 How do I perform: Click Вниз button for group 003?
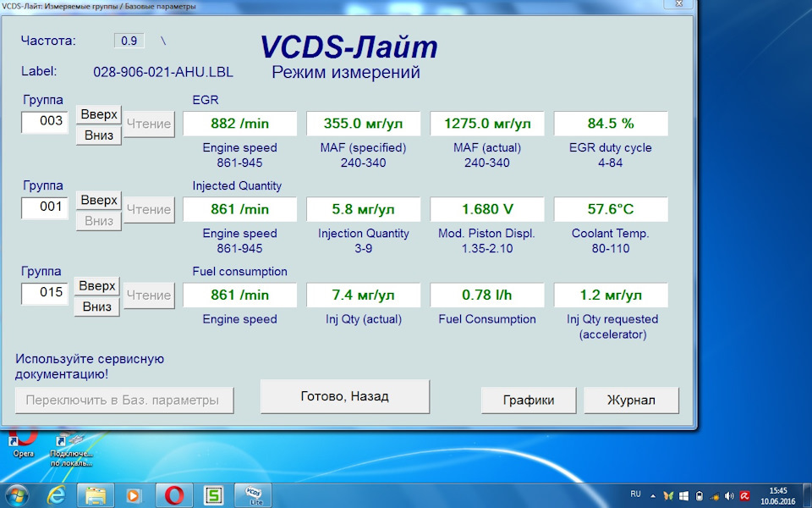(99, 135)
